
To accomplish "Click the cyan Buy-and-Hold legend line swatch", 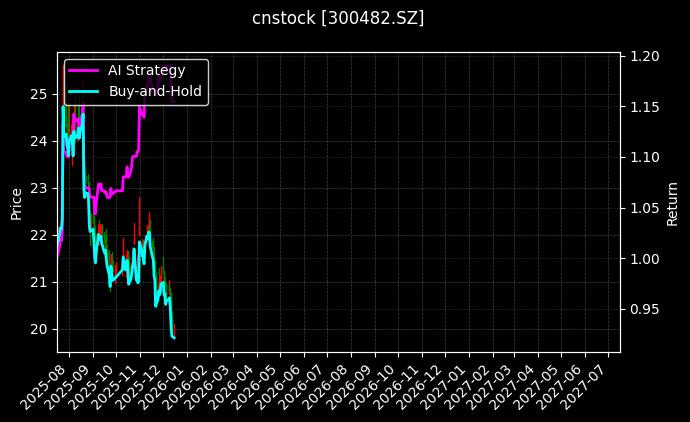I will [85, 91].
